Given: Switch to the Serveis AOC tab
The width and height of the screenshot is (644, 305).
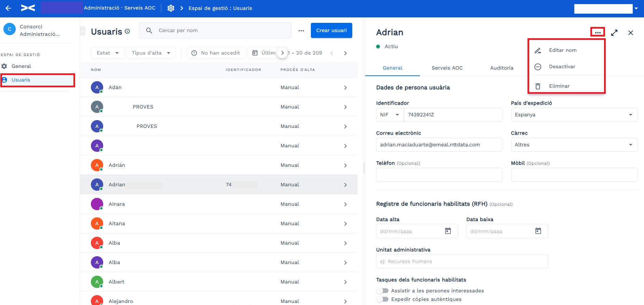Looking at the screenshot, I should point(447,68).
